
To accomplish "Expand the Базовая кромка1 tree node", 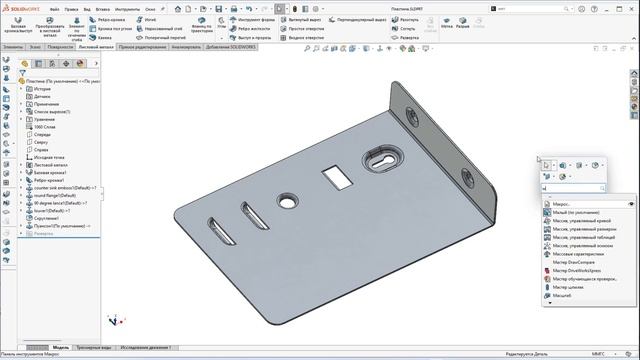I will (x=22, y=172).
